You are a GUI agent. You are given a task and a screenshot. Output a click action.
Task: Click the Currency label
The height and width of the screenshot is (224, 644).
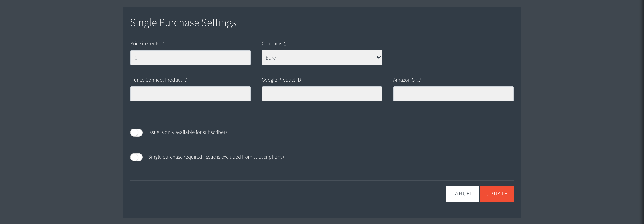(271, 44)
